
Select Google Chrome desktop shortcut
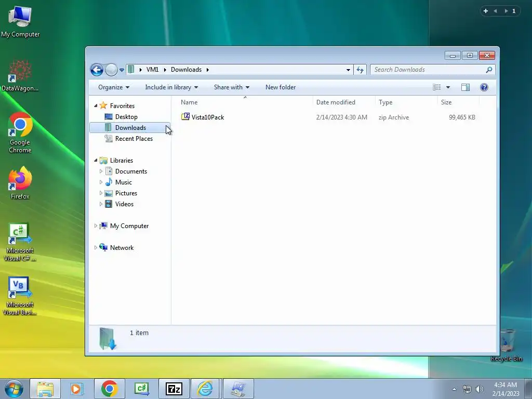pyautogui.click(x=20, y=133)
